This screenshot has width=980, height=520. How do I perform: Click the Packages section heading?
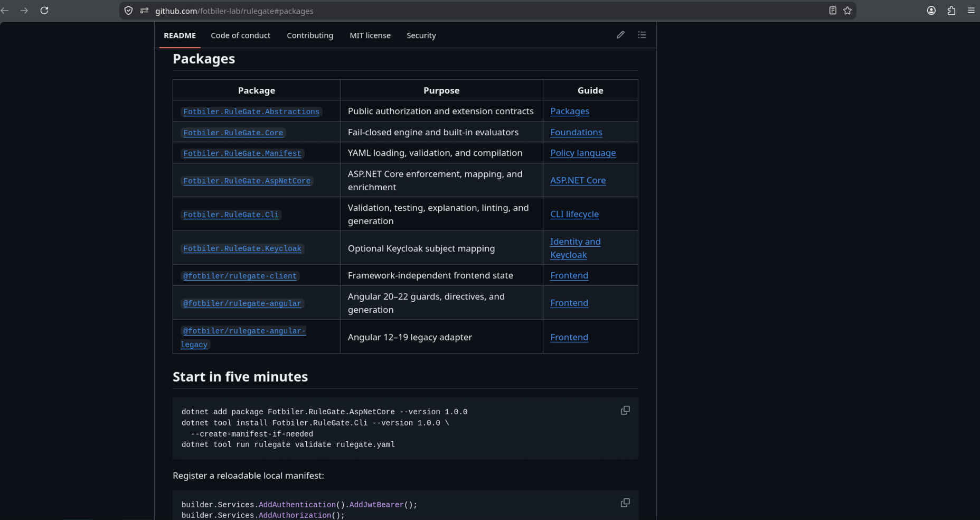tap(204, 59)
